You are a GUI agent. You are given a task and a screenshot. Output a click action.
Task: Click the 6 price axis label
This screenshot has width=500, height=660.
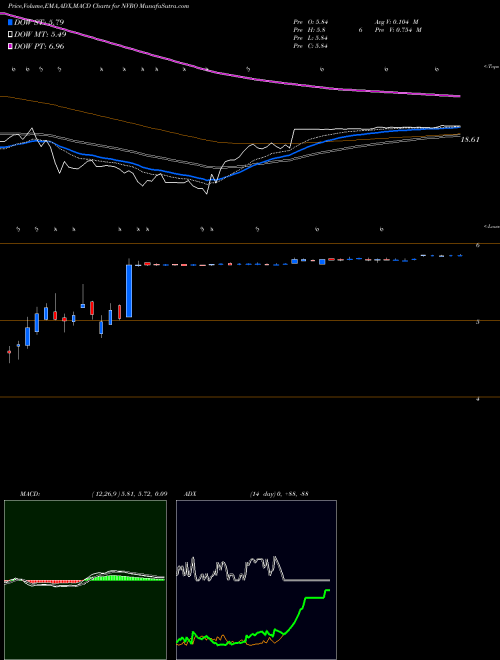point(477,245)
